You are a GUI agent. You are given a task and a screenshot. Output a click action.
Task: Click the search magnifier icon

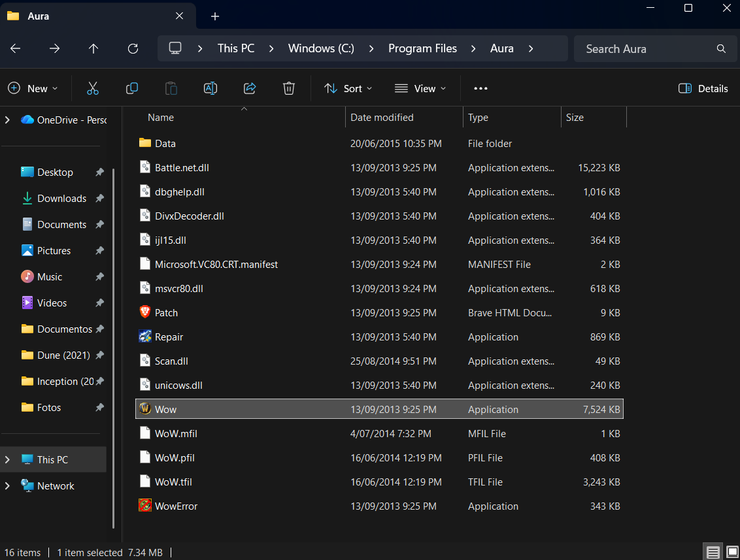pyautogui.click(x=721, y=48)
